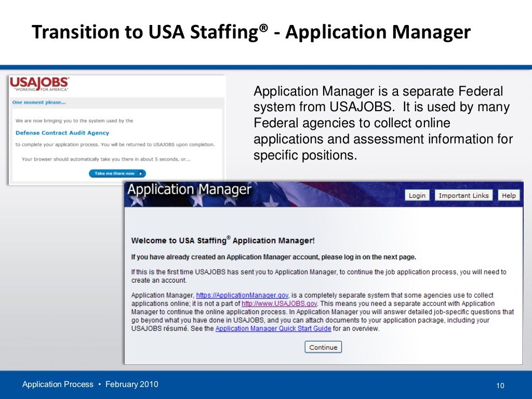Open the Application Manager Quick Start Guide link
The height and width of the screenshot is (399, 532).
[x=273, y=328]
